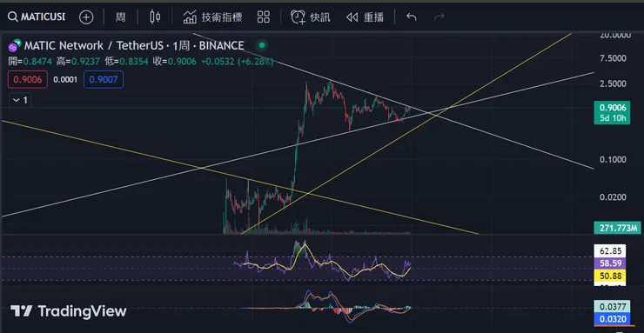Redo the chart action

click(439, 17)
